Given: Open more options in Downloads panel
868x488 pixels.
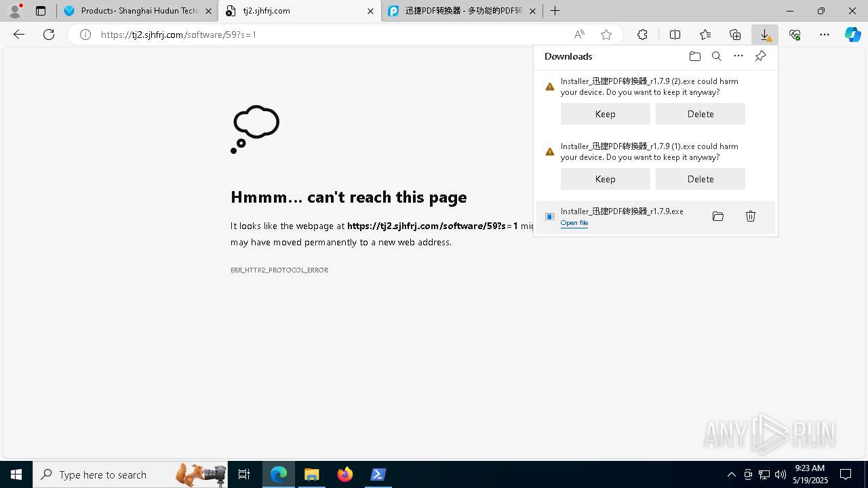Looking at the screenshot, I should tap(738, 56).
